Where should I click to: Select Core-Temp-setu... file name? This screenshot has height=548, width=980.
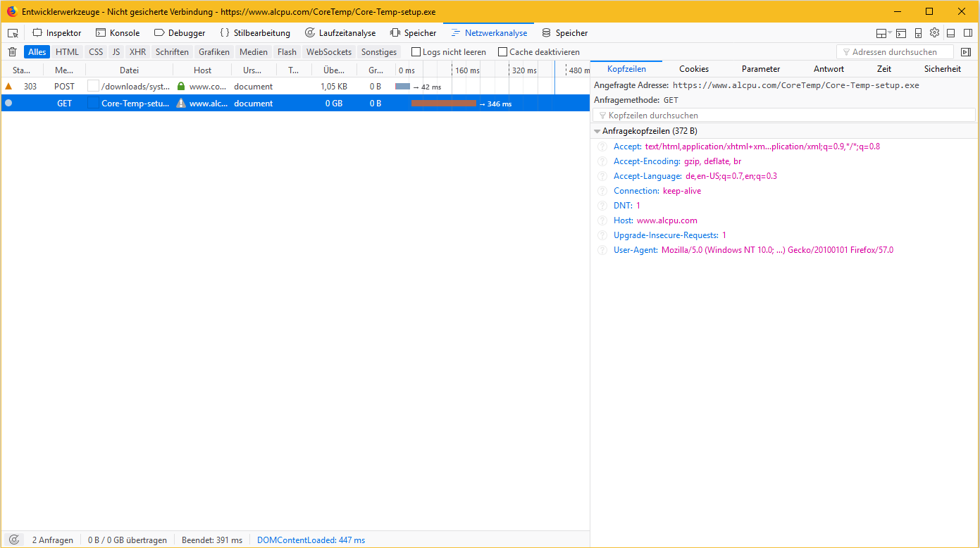pyautogui.click(x=135, y=104)
